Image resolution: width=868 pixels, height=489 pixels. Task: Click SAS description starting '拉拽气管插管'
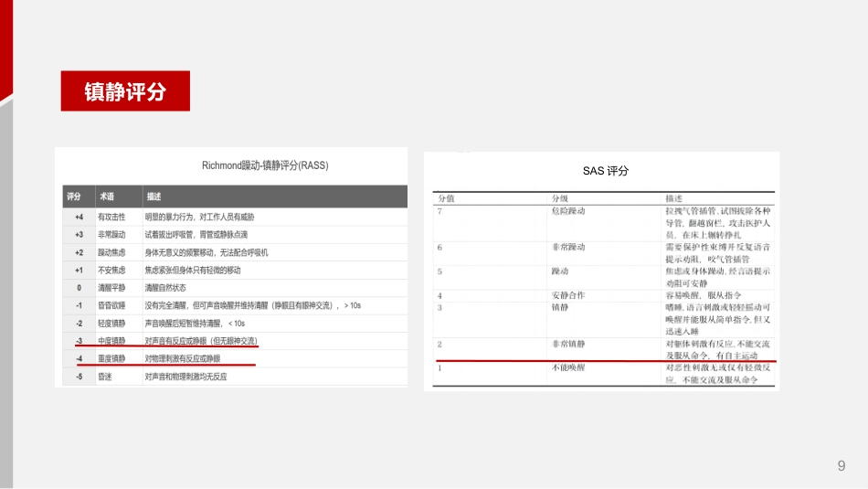tap(718, 223)
